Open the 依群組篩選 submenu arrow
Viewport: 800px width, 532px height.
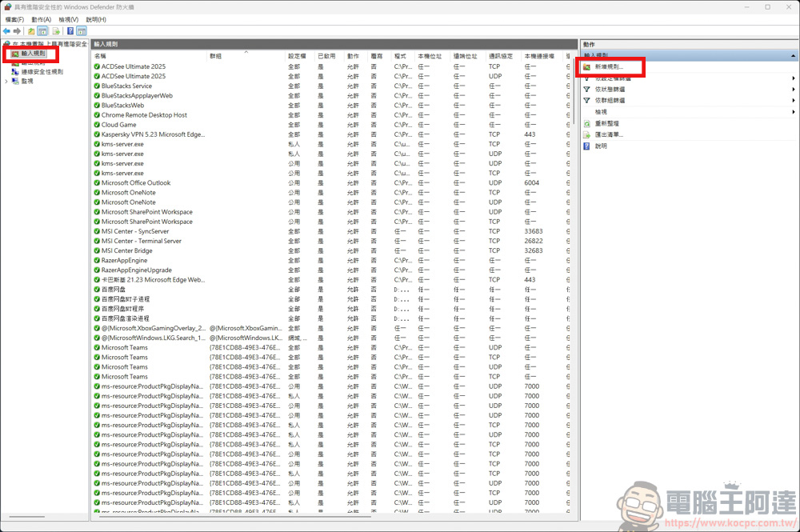793,98
